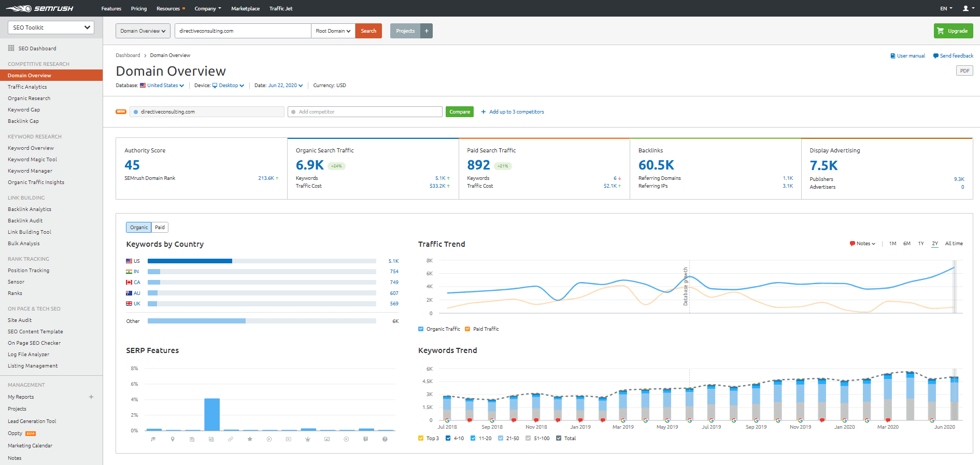Click the PDF export button
980x465 pixels.
(x=964, y=71)
